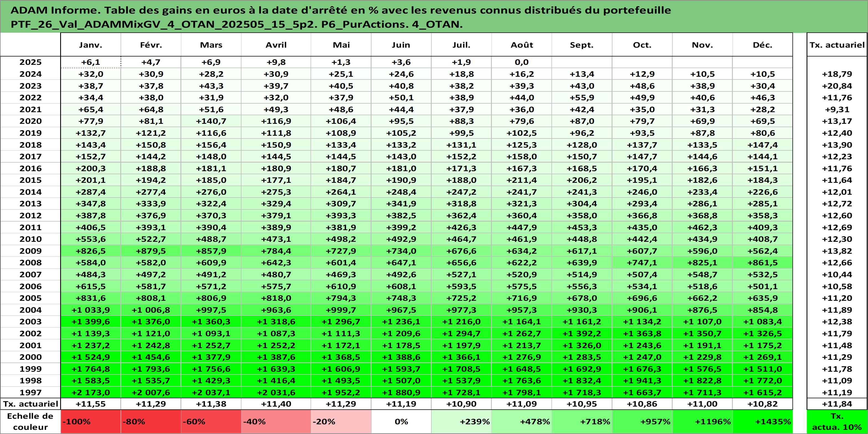Select the Déc. column header

[763, 45]
